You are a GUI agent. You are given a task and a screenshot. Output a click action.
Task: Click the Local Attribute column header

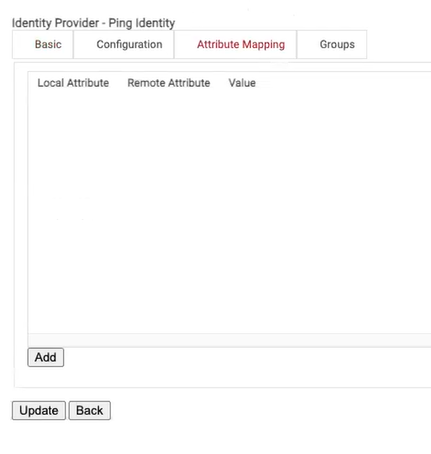tap(73, 83)
